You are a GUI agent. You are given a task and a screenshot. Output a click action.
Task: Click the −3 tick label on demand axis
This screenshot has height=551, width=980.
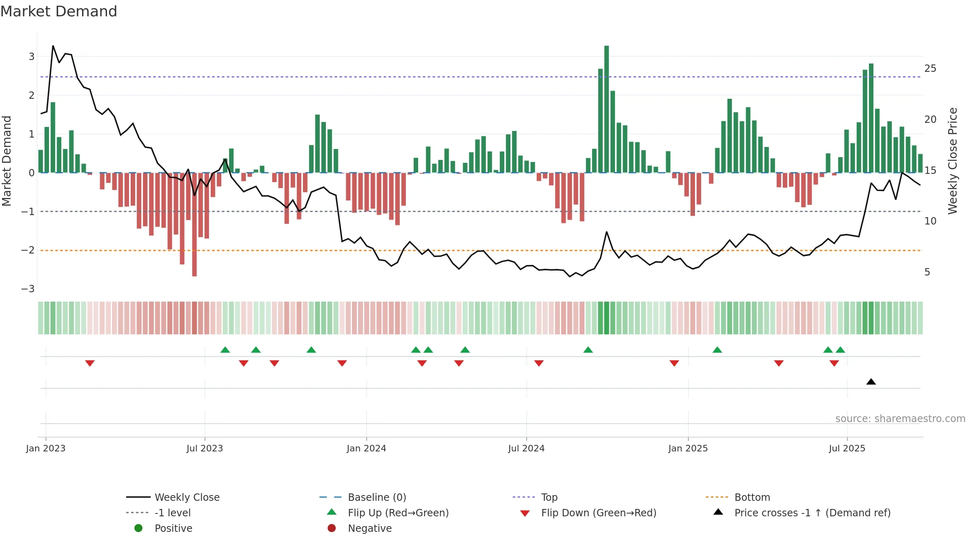point(28,289)
